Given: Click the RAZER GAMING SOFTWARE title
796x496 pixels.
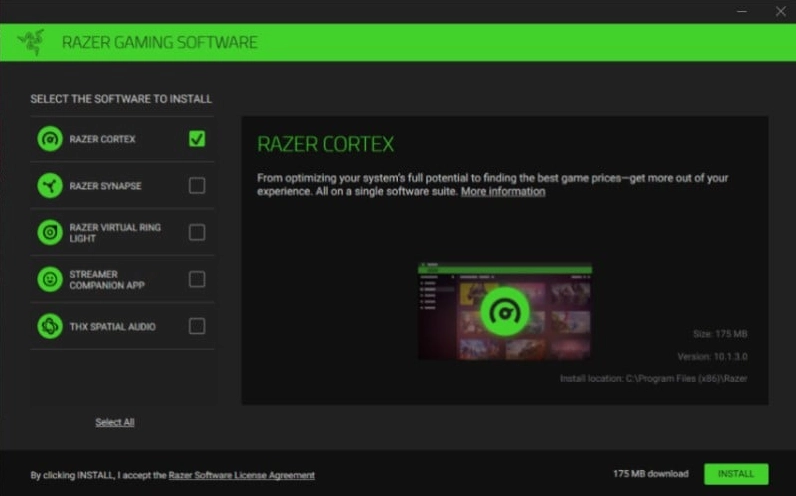Looking at the screenshot, I should pos(160,42).
